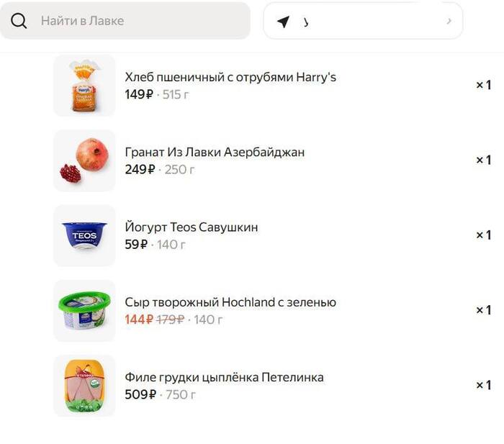504x444 pixels.
Task: Open the Петелинка chicken fillet image
Action: pyautogui.click(x=84, y=385)
